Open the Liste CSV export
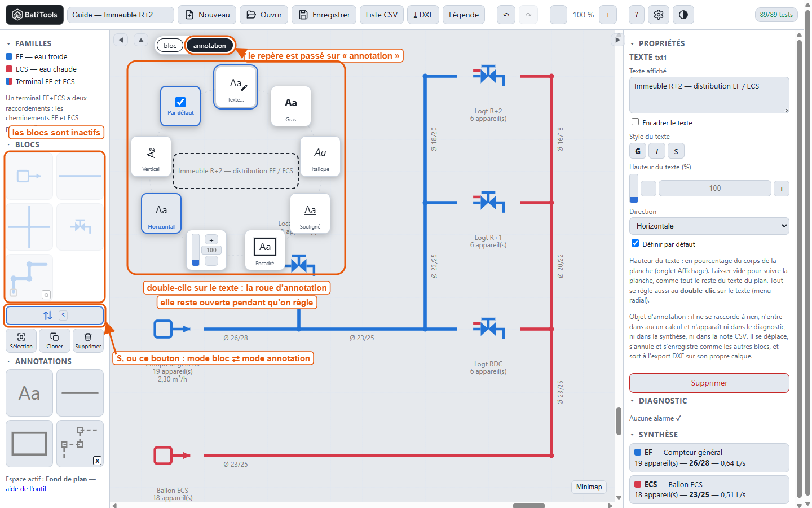This screenshot has width=812, height=508. [382, 15]
